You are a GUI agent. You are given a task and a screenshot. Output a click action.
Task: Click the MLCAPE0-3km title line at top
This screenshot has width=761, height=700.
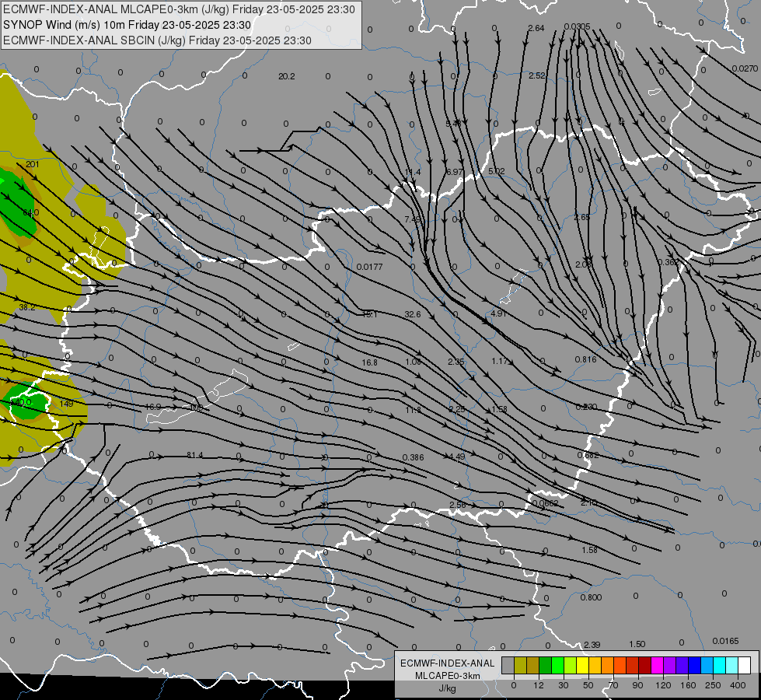tap(179, 9)
